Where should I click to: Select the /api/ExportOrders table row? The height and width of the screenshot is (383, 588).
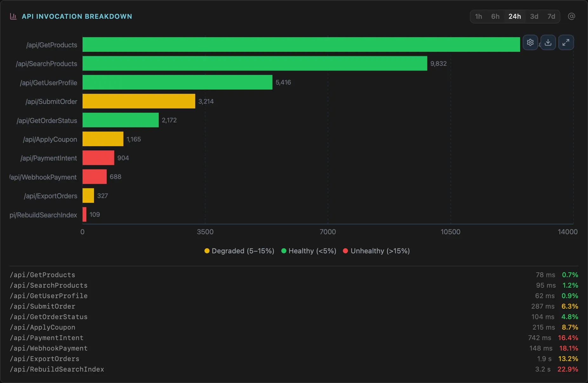pos(44,359)
